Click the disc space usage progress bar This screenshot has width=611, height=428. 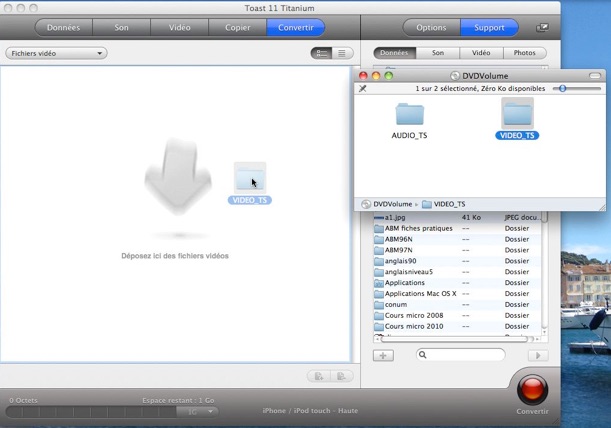coord(92,412)
